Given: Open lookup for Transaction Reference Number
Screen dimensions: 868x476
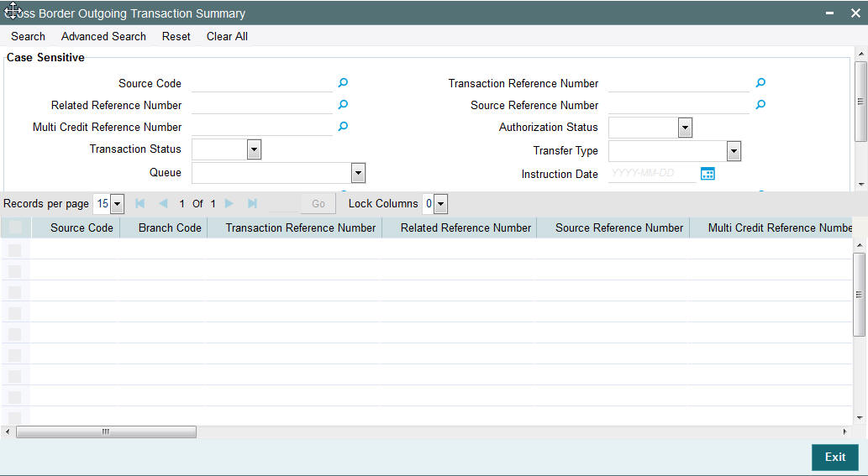Looking at the screenshot, I should [x=760, y=83].
